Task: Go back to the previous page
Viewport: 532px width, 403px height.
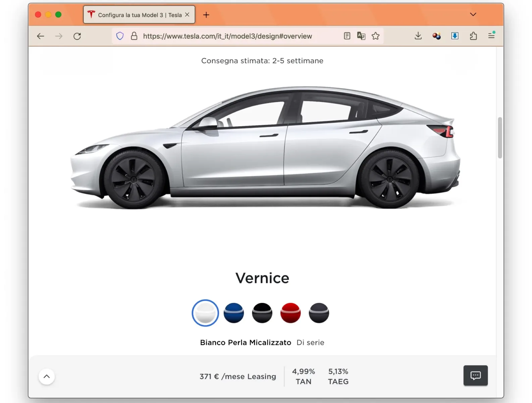Action: coord(41,36)
